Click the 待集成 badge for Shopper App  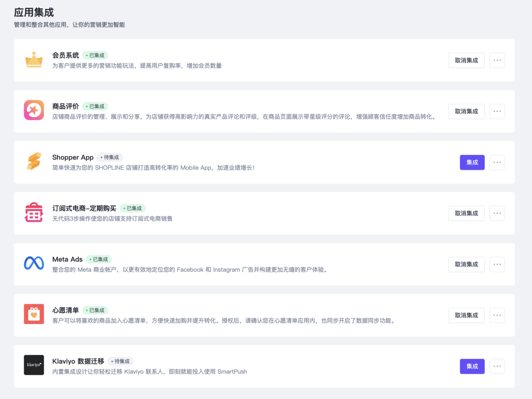point(110,157)
